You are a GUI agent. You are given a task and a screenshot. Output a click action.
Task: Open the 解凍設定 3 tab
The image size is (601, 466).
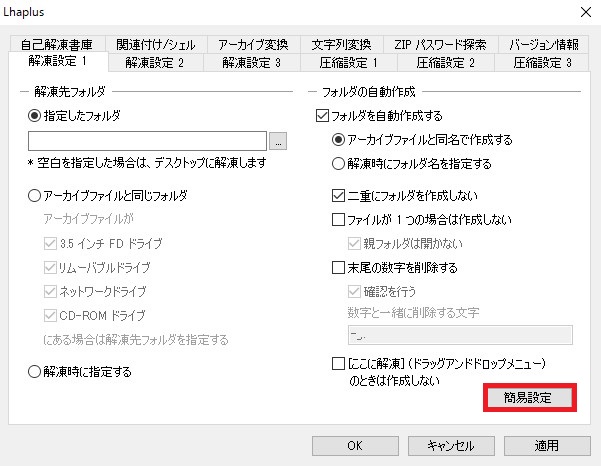click(x=252, y=62)
